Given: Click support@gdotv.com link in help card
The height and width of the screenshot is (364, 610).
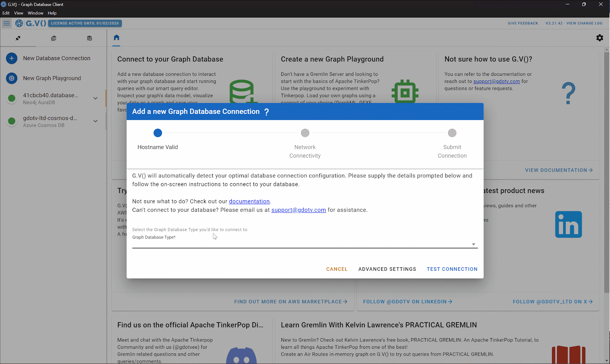Looking at the screenshot, I should point(497,81).
